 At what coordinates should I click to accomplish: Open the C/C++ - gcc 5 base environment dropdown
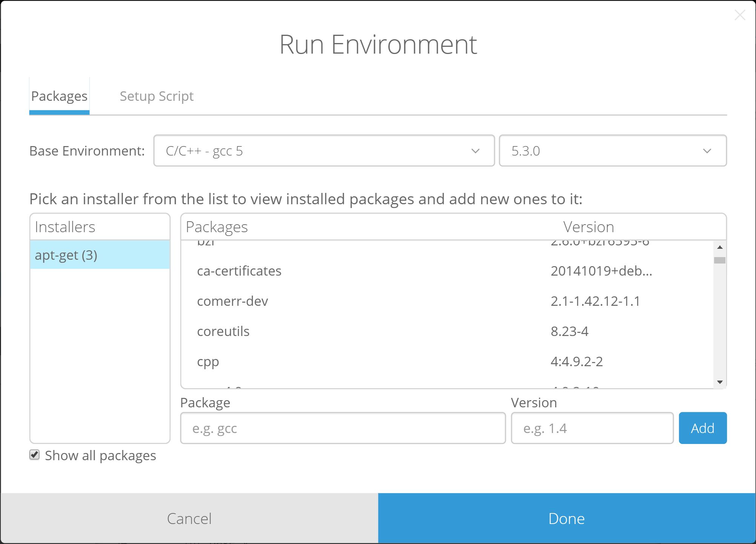tap(324, 151)
